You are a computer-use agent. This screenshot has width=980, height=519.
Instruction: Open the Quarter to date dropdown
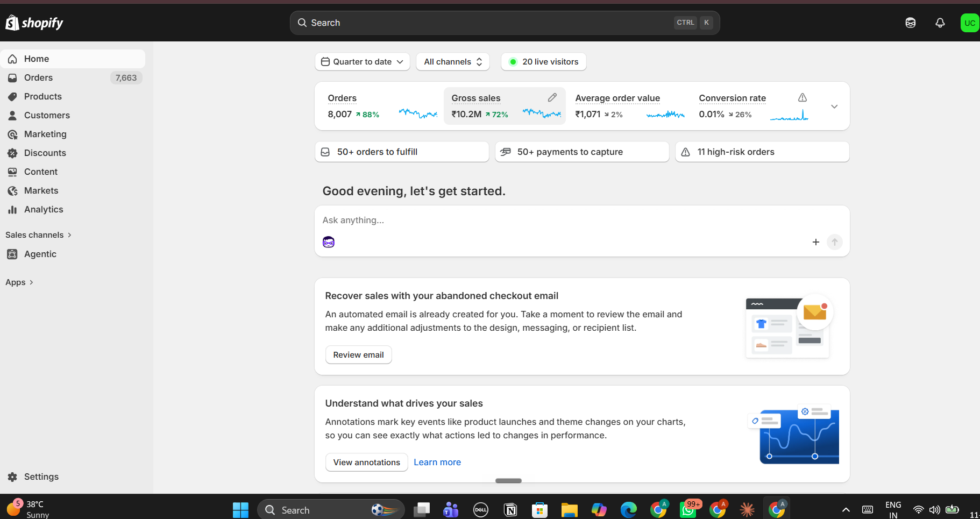point(363,62)
